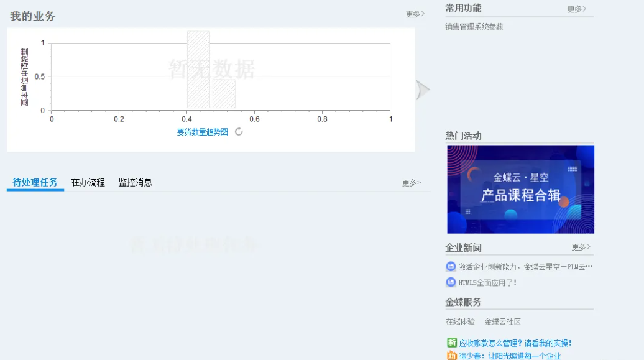Screen dimensions: 644x360
Task: Open 更多 for the task tabs
Action: point(412,183)
